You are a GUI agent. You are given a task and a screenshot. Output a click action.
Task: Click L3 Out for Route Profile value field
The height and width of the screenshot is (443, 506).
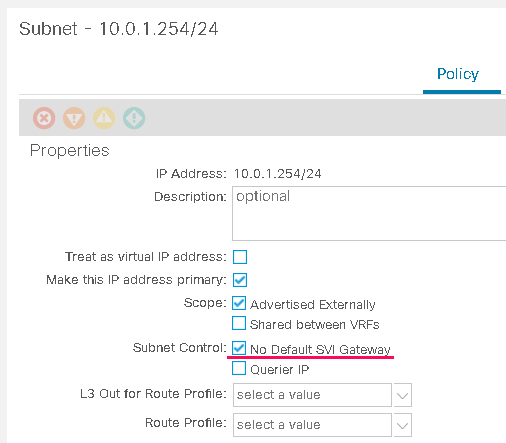click(312, 395)
